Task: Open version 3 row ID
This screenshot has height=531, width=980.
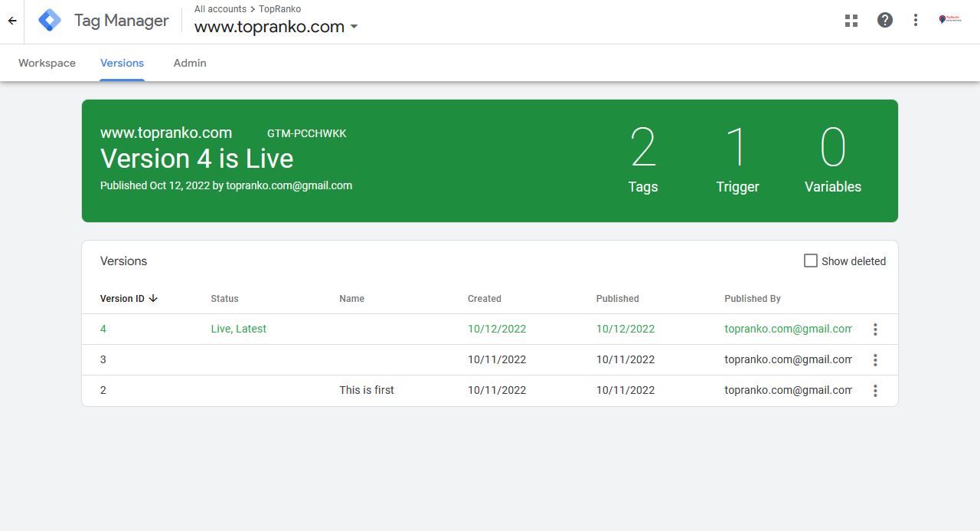Action: pyautogui.click(x=103, y=359)
